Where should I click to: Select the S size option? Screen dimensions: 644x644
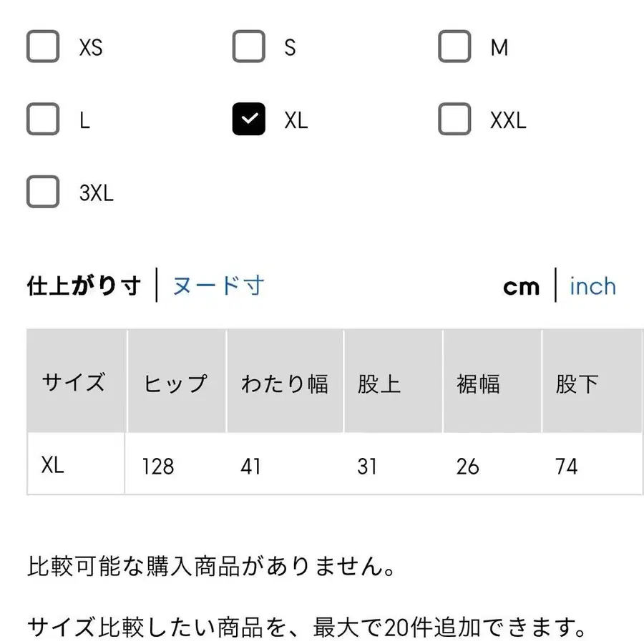[248, 47]
